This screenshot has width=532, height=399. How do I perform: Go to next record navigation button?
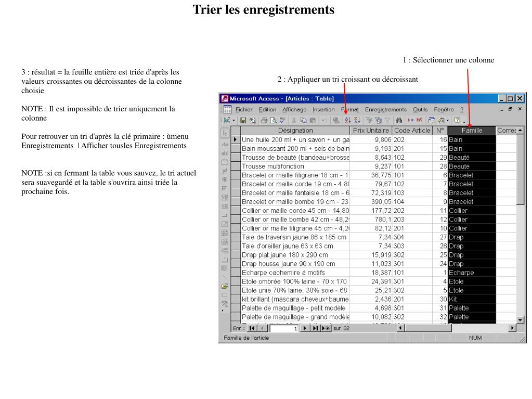[x=305, y=328]
